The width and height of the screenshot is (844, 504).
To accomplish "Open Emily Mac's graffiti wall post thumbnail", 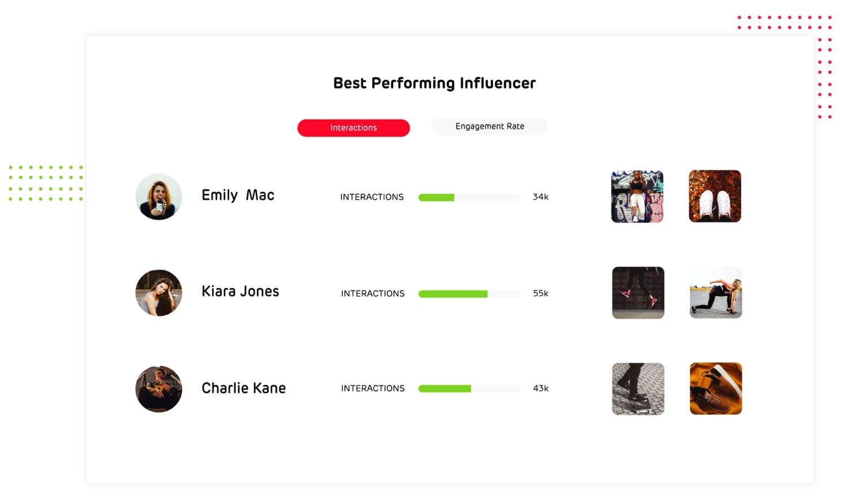I will [637, 197].
